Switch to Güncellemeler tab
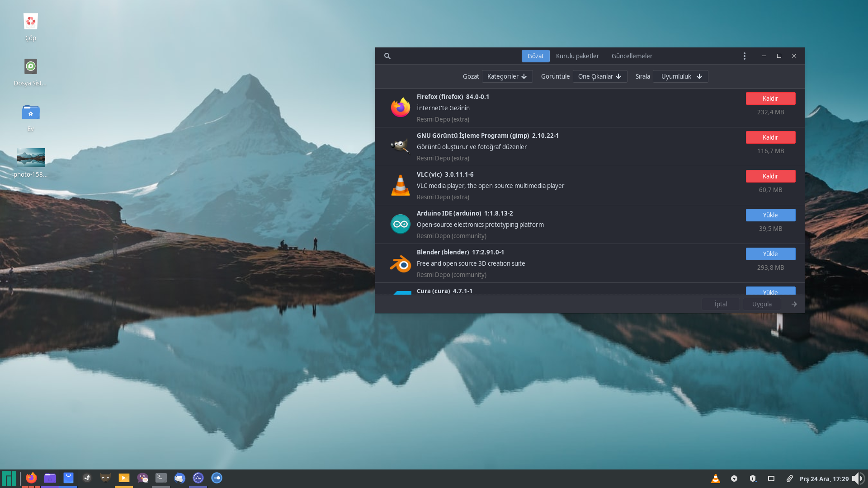 (632, 56)
